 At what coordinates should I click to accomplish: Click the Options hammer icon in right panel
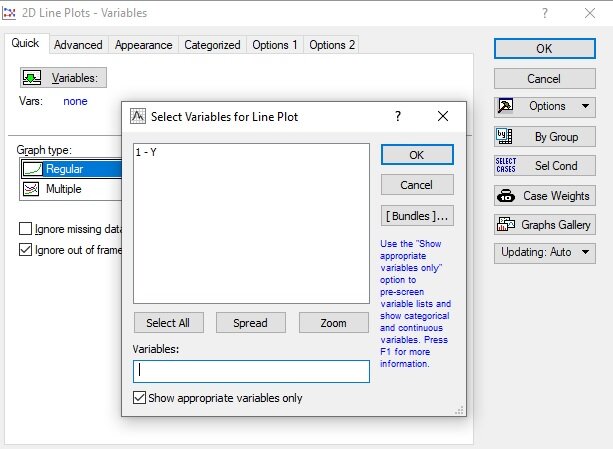coord(505,106)
